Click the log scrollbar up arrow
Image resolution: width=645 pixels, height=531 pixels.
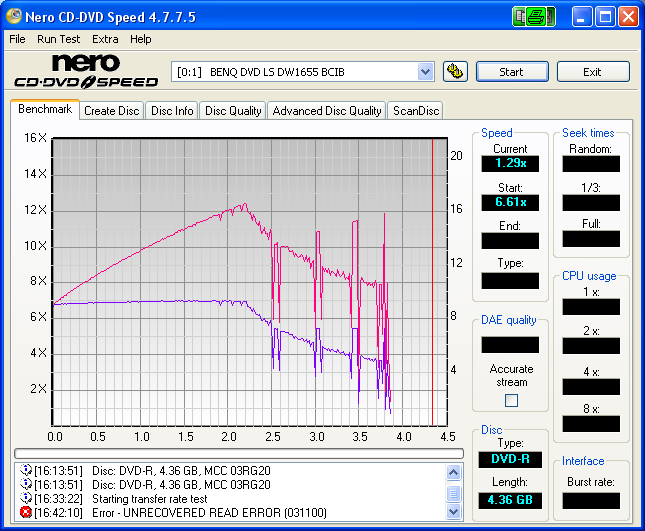coord(453,472)
